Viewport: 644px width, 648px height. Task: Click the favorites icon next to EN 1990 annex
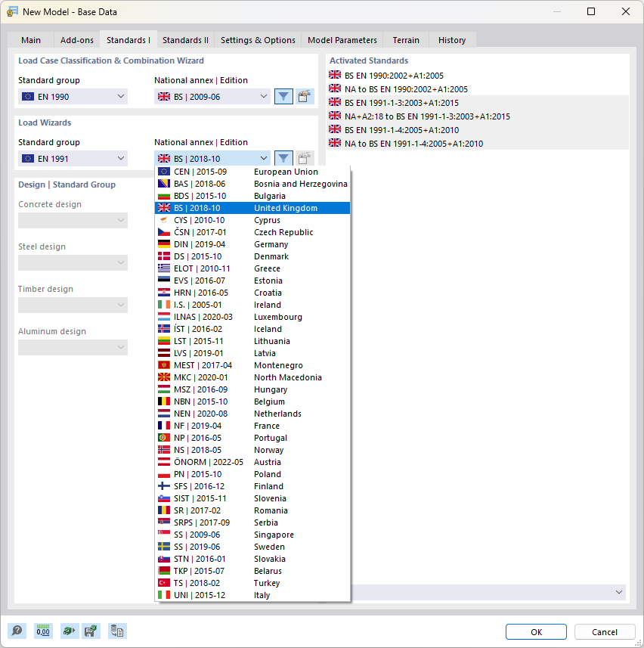pyautogui.click(x=305, y=97)
